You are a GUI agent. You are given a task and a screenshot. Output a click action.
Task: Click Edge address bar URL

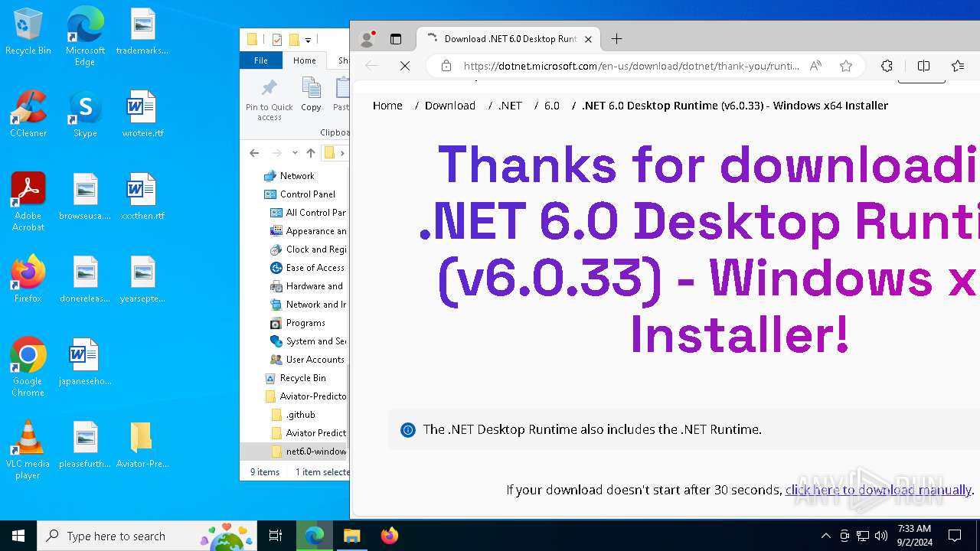632,66
